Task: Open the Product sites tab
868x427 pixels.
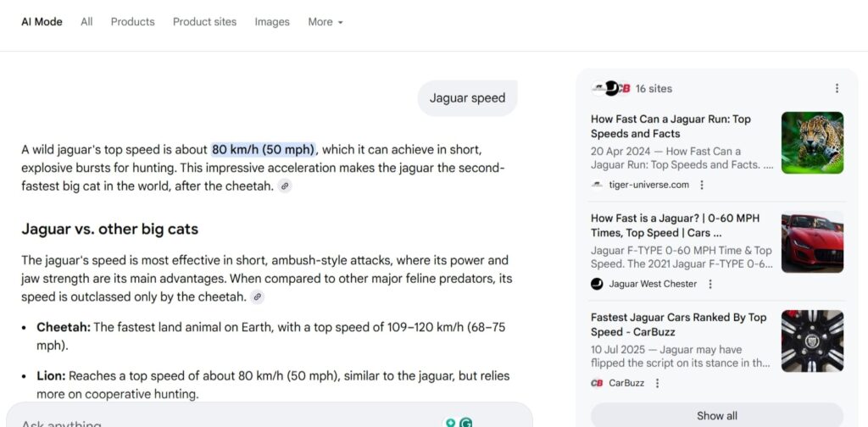Action: 204,22
